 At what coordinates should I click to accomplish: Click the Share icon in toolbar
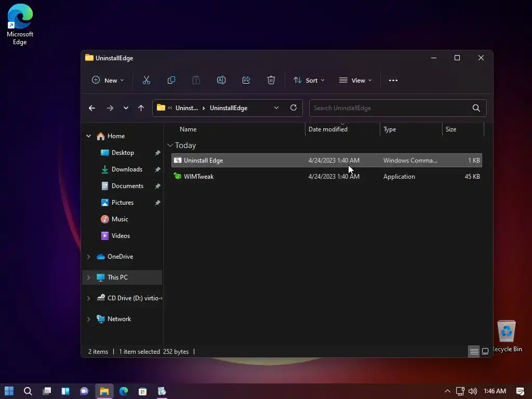tap(246, 81)
